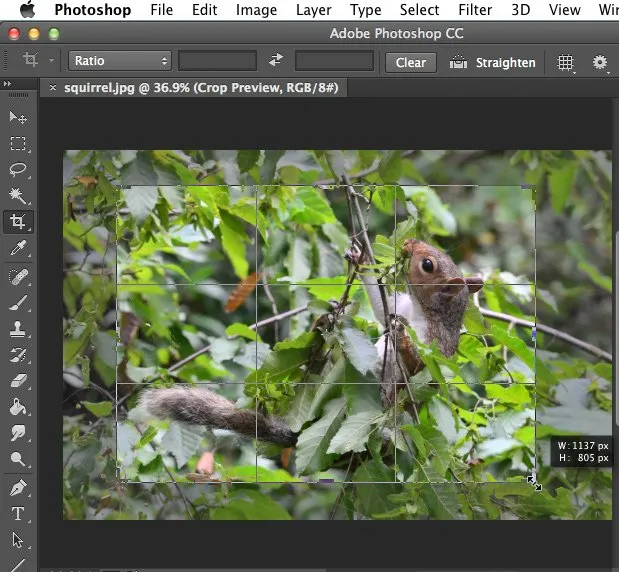The image size is (619, 572).
Task: Select the Brush tool
Action: click(18, 303)
